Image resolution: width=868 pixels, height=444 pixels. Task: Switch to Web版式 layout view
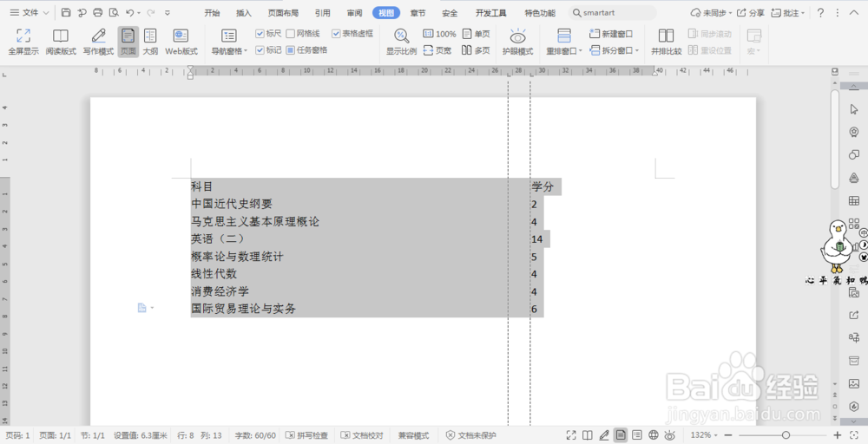coord(181,42)
